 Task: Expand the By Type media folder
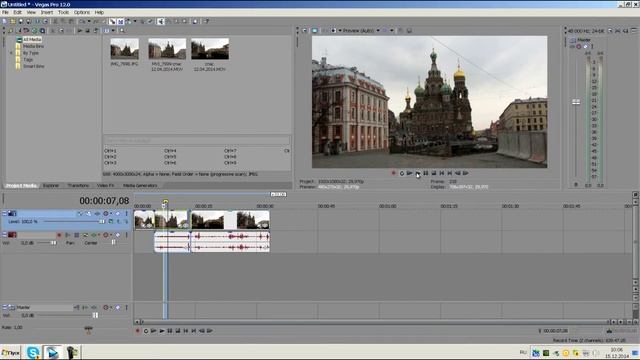coord(11,53)
